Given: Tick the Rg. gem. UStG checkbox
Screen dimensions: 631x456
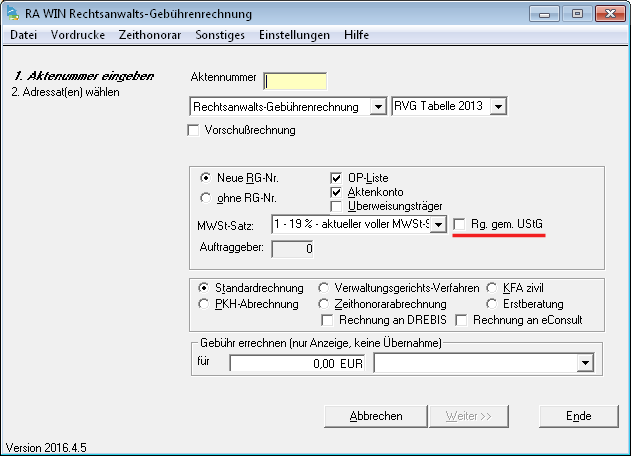Looking at the screenshot, I should point(460,224).
